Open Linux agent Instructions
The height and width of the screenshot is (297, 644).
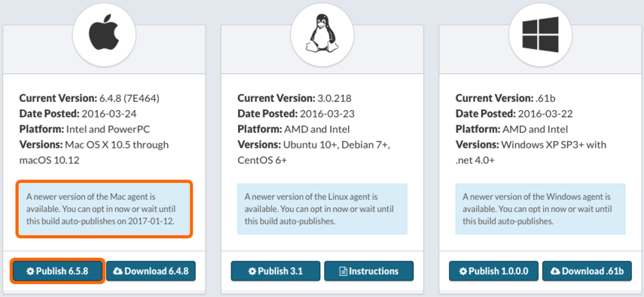pyautogui.click(x=369, y=271)
